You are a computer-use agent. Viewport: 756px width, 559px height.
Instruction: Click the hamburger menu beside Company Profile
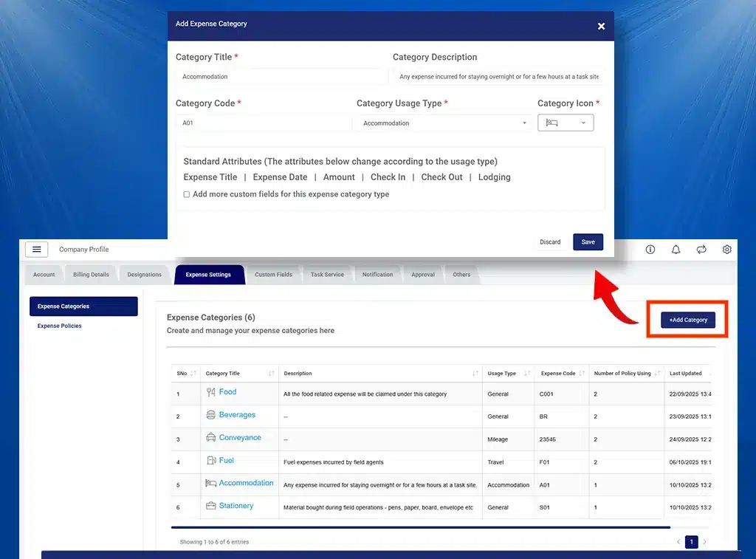pyautogui.click(x=37, y=249)
